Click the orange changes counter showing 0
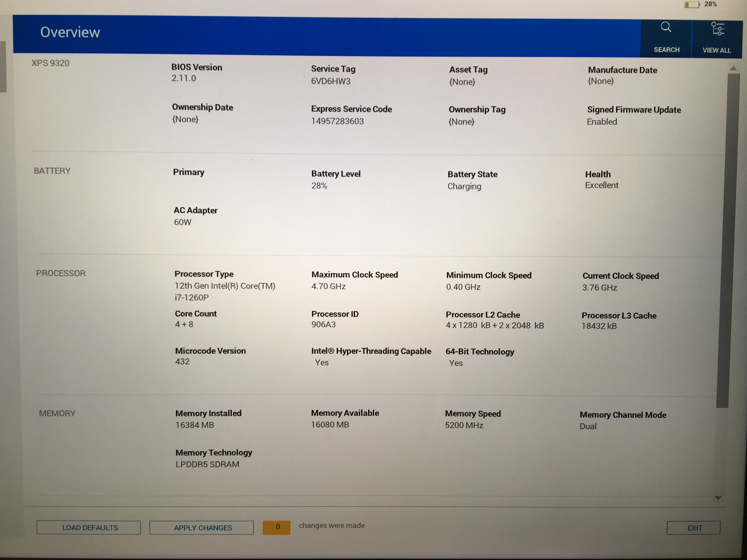 pos(277,527)
